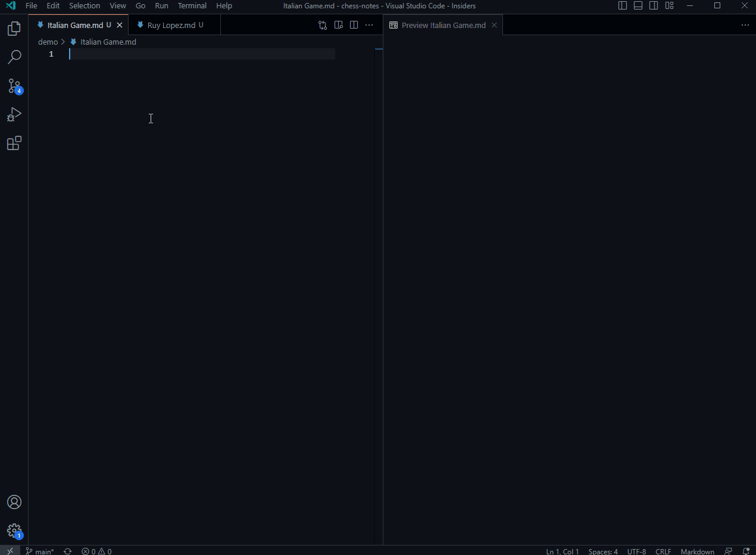Open the Help menu
The width and height of the screenshot is (756, 555).
tap(224, 6)
